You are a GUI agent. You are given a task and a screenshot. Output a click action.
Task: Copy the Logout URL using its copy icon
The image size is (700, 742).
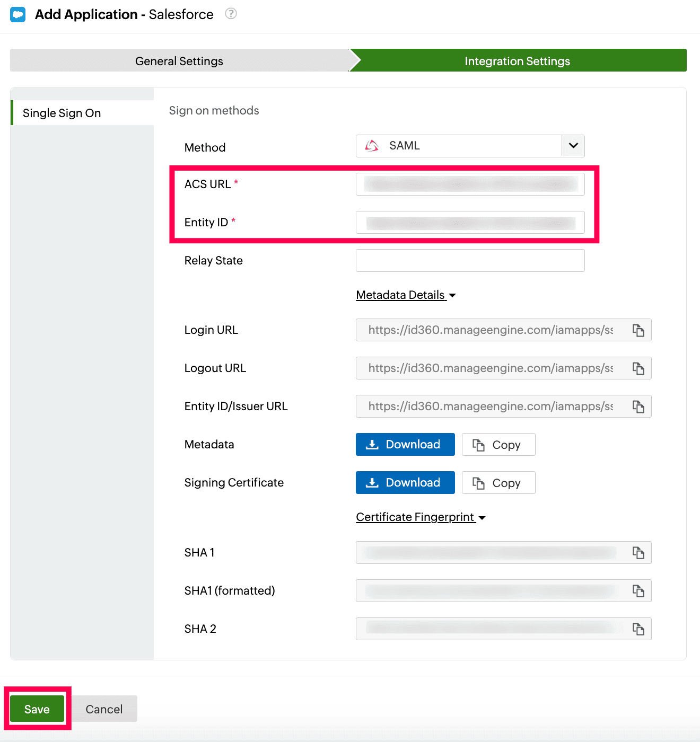(x=638, y=368)
